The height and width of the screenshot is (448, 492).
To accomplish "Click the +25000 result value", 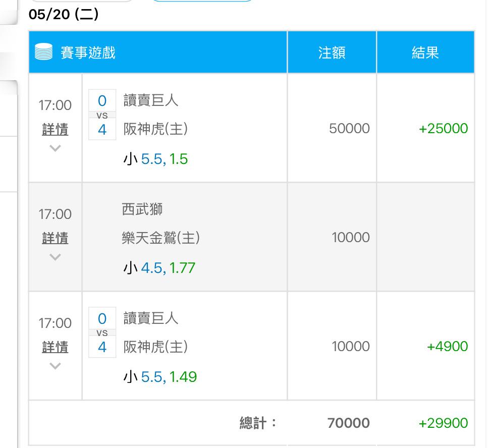I will point(444,128).
